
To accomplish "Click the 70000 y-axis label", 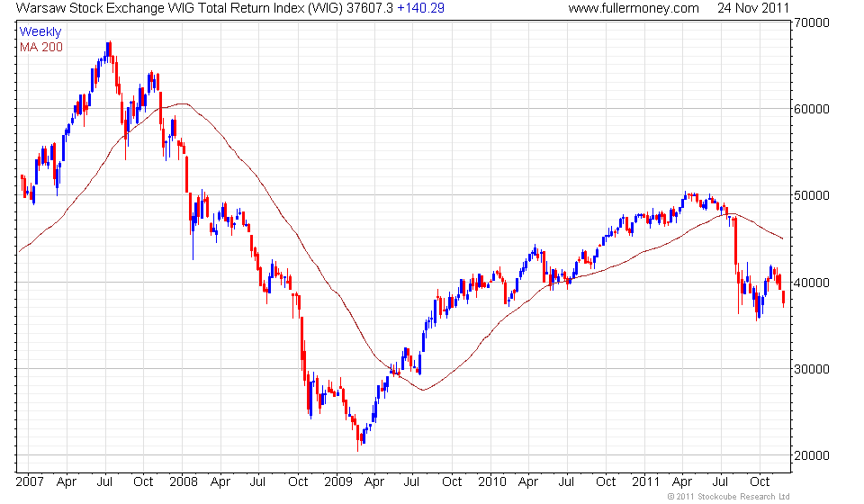I will coord(812,22).
